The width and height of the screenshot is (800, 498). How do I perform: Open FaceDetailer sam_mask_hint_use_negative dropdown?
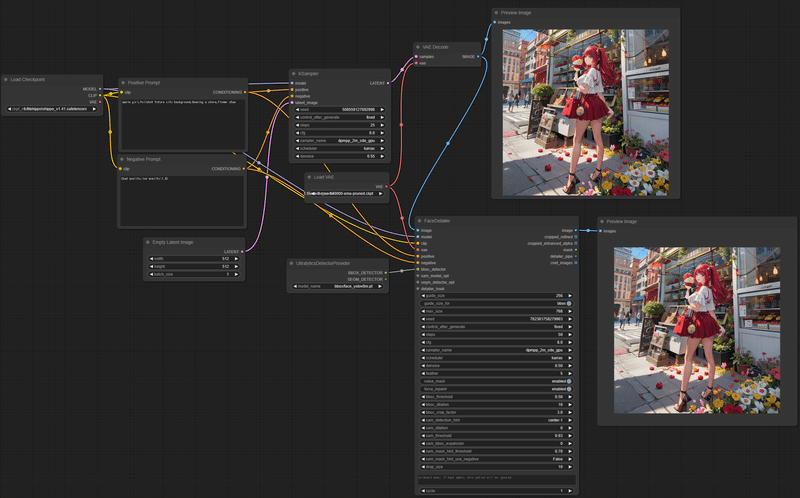click(496, 459)
